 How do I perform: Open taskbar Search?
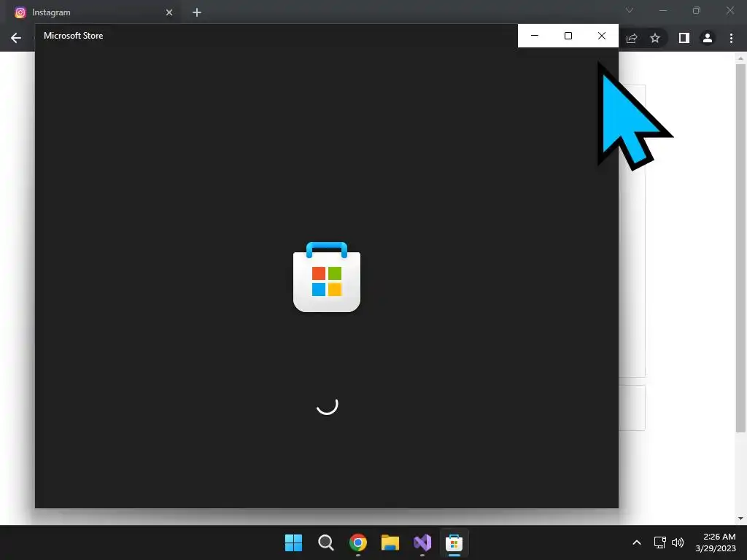[326, 542]
